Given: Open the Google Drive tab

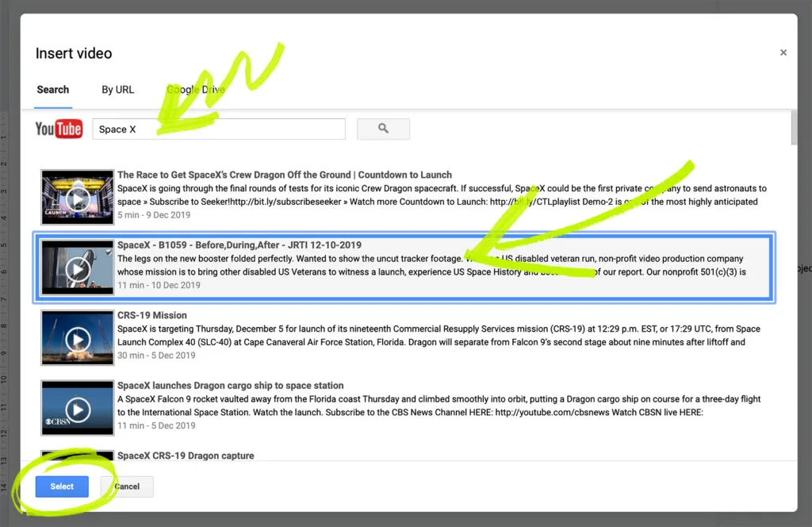Looking at the screenshot, I should pos(196,90).
